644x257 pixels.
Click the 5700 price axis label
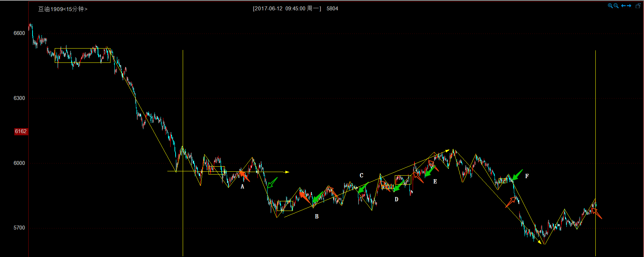pyautogui.click(x=19, y=228)
